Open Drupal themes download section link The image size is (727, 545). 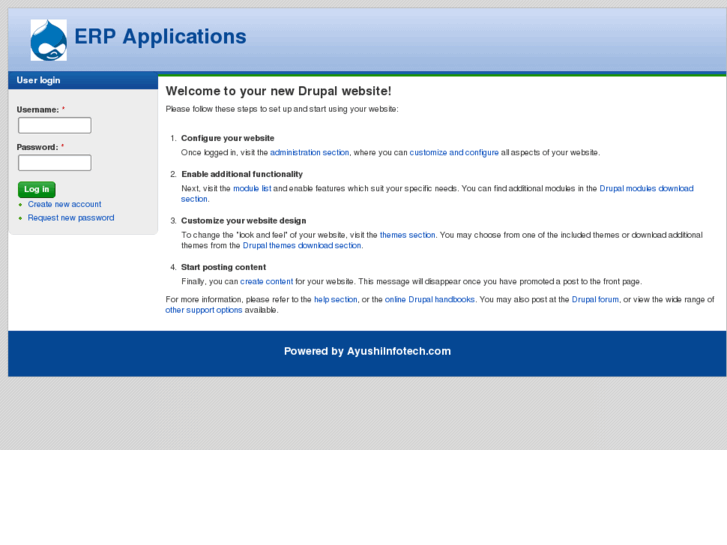coord(302,246)
